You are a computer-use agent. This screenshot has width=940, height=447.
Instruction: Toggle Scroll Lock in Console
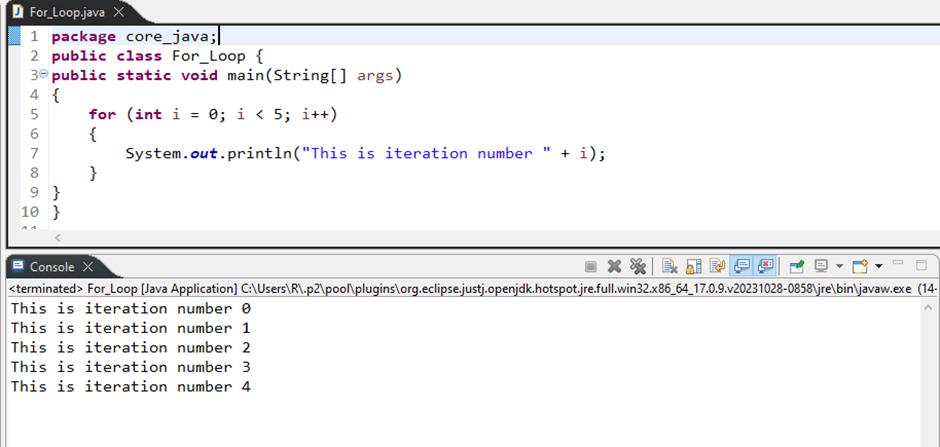694,266
